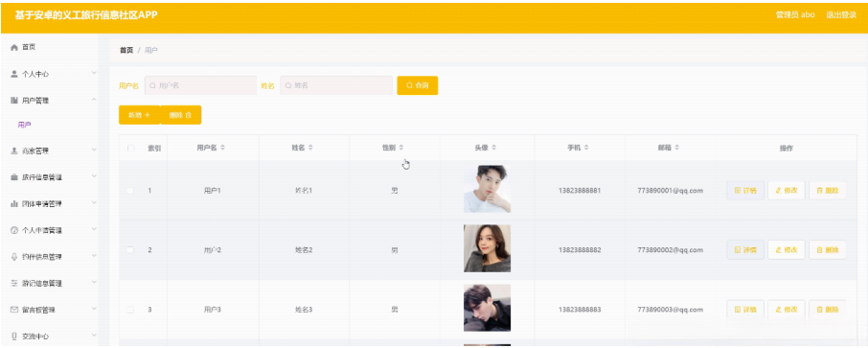
Task: Click the microphone icon beside 约伴信息管理
Action: [14, 257]
